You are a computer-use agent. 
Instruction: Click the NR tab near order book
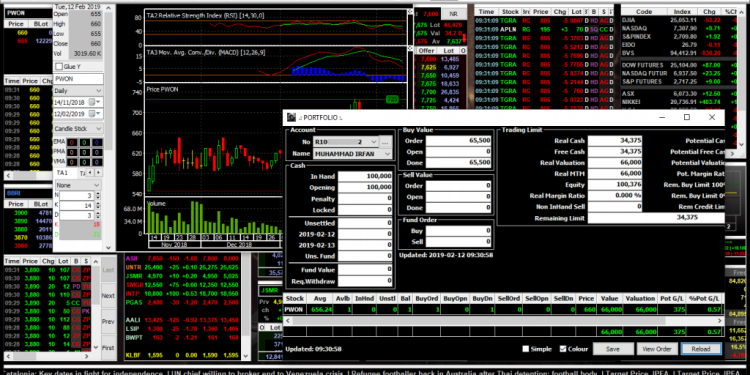coord(454,14)
